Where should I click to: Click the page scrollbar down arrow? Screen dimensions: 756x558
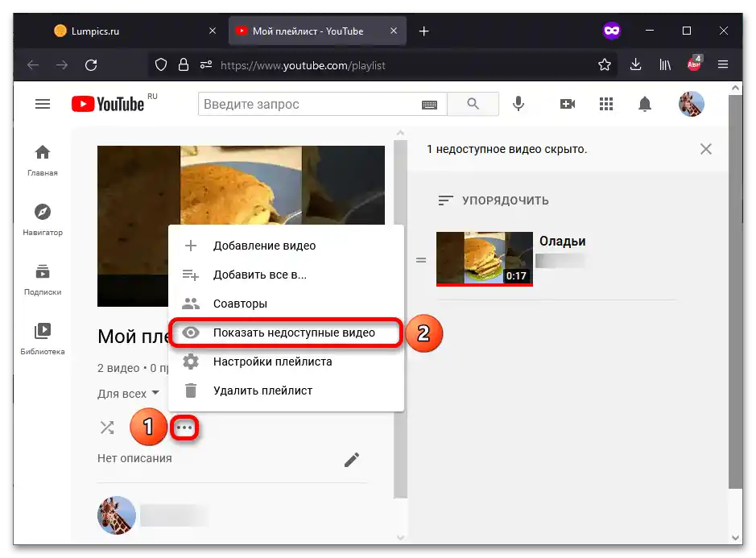[x=735, y=537]
